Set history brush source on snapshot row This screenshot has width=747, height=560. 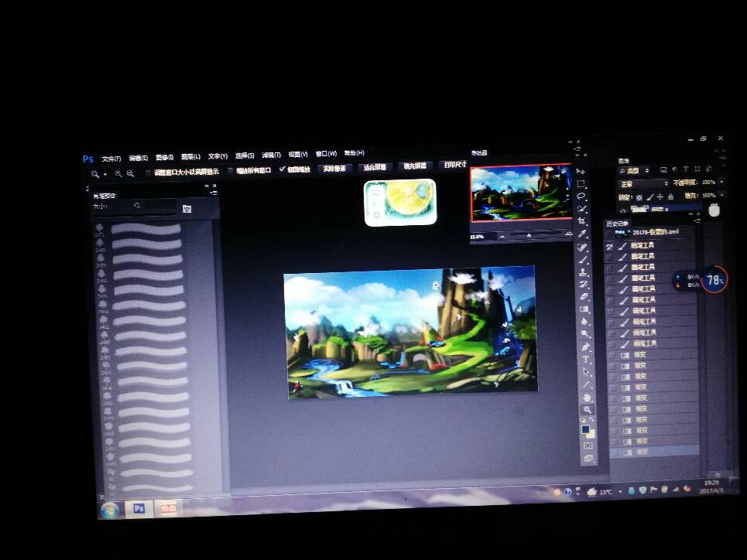(x=609, y=234)
